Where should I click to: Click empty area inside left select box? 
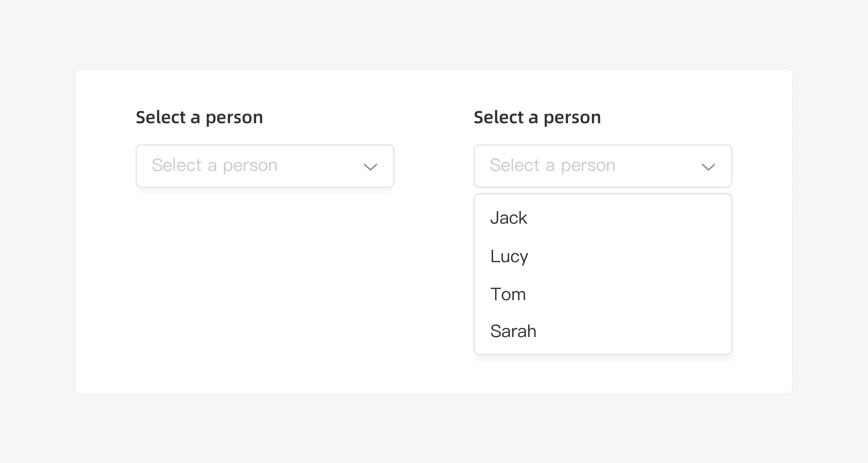pos(320,166)
